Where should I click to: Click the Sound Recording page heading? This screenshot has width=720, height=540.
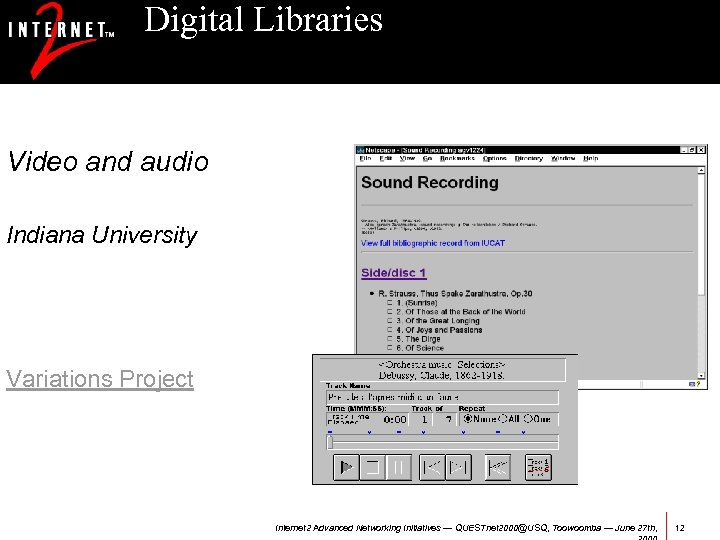click(x=429, y=182)
